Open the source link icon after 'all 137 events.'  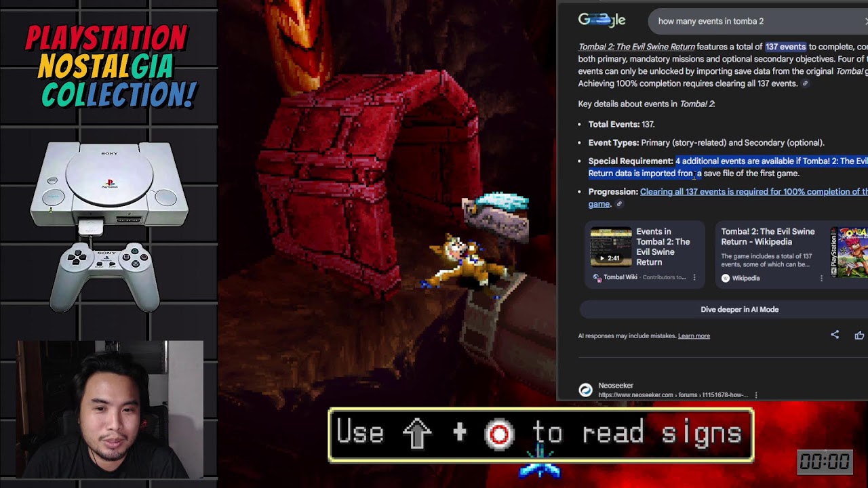pos(805,84)
